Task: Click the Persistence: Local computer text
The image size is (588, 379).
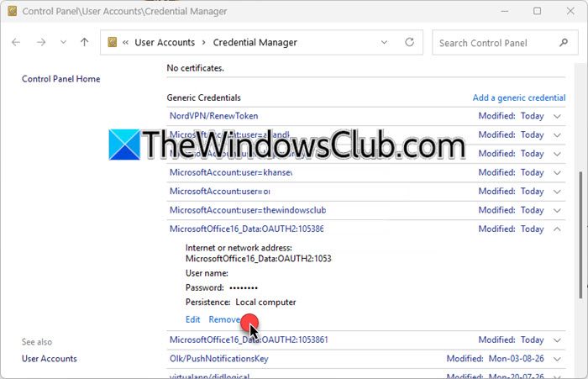Action: (x=241, y=302)
